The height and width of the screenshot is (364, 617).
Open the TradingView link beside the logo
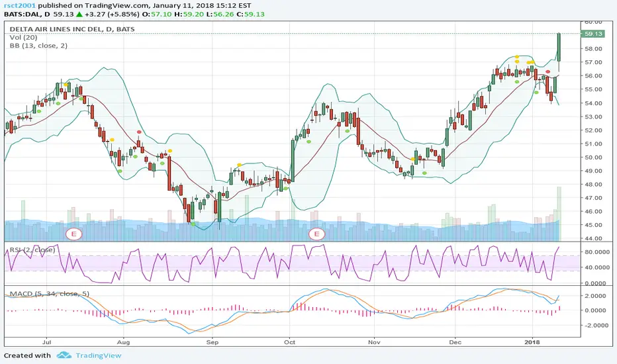(x=99, y=355)
